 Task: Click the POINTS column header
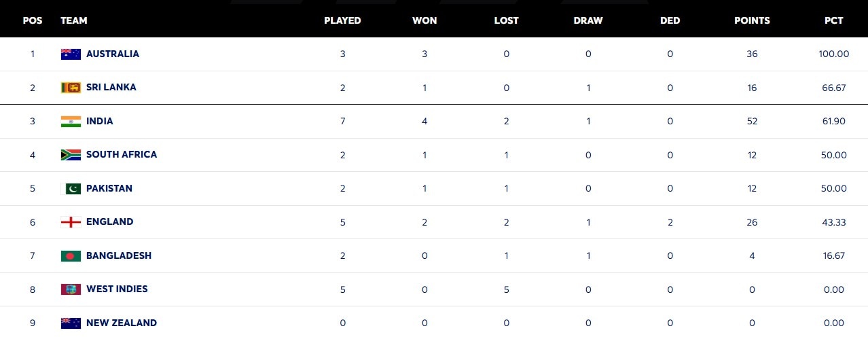pyautogui.click(x=752, y=20)
